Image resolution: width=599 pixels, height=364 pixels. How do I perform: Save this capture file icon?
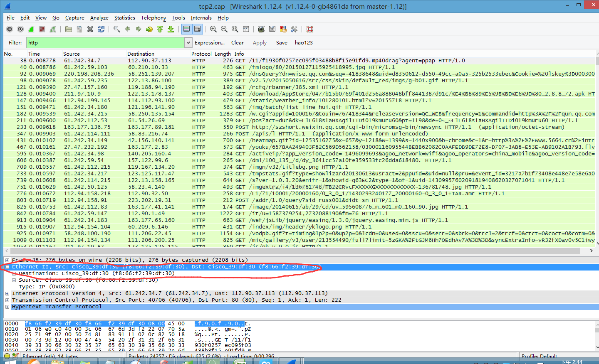click(x=79, y=29)
